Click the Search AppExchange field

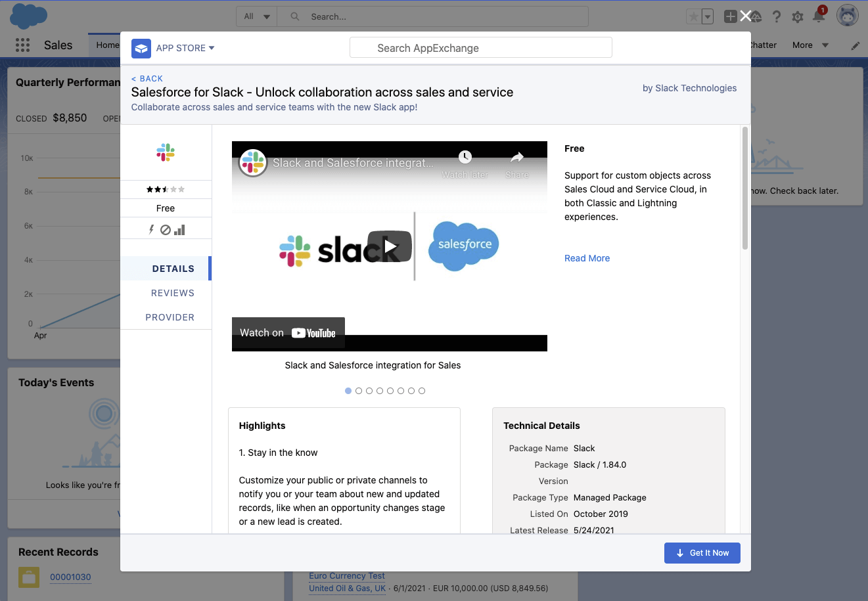[481, 48]
